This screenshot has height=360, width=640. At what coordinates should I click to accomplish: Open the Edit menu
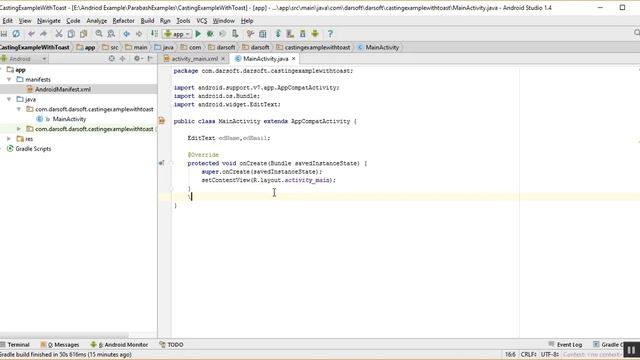[7, 20]
